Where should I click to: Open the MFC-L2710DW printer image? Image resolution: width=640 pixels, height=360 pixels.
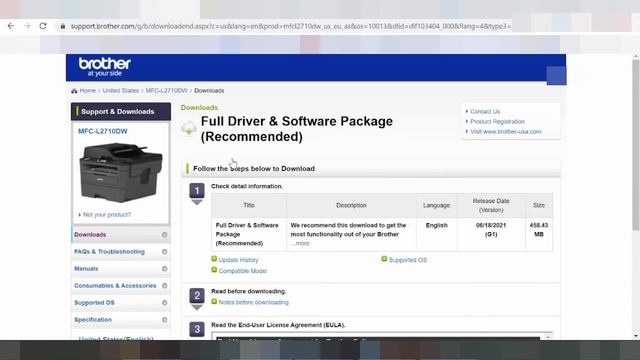121,172
